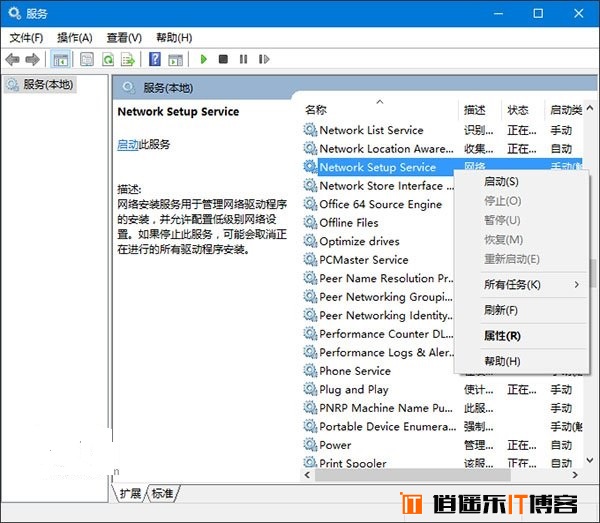Open the 操作(A) menu
The image size is (600, 523).
pos(75,38)
